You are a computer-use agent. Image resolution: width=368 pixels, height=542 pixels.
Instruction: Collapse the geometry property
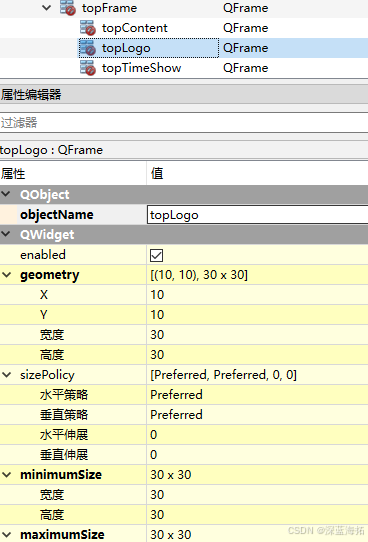(x=7, y=275)
